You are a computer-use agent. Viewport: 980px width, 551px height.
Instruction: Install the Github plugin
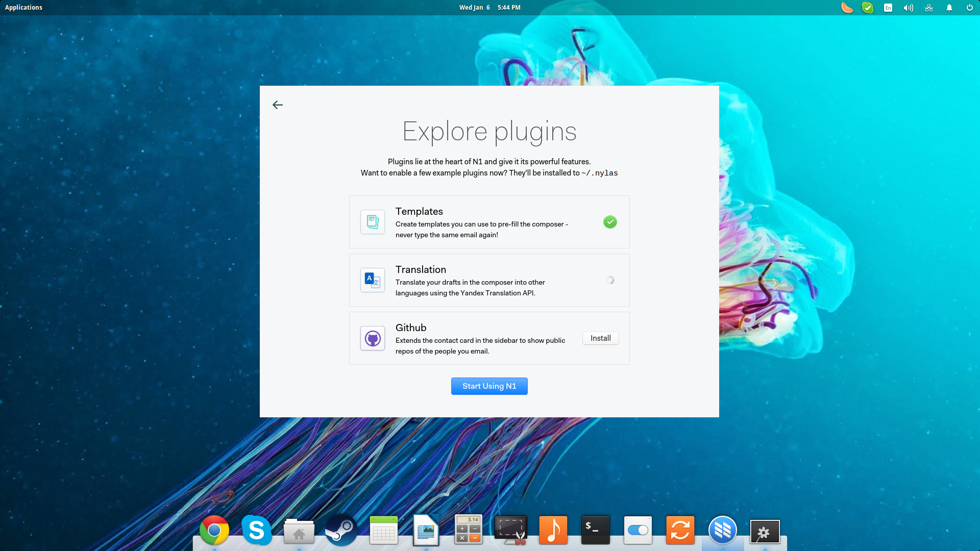tap(601, 338)
